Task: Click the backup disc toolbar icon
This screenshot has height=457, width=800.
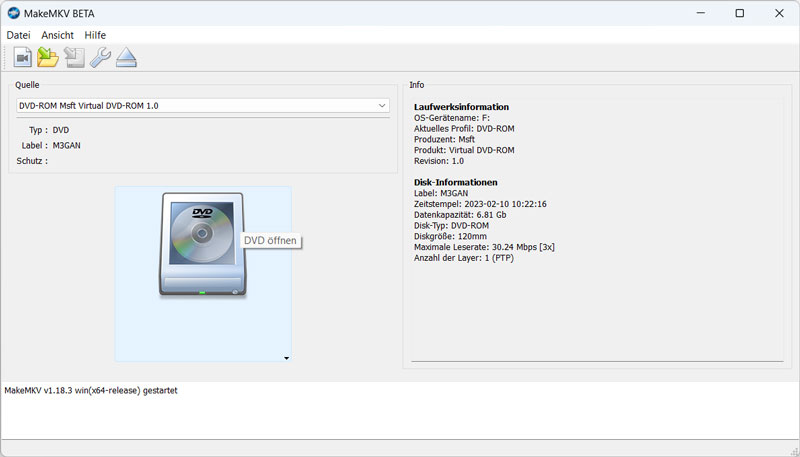Action: pyautogui.click(x=74, y=58)
